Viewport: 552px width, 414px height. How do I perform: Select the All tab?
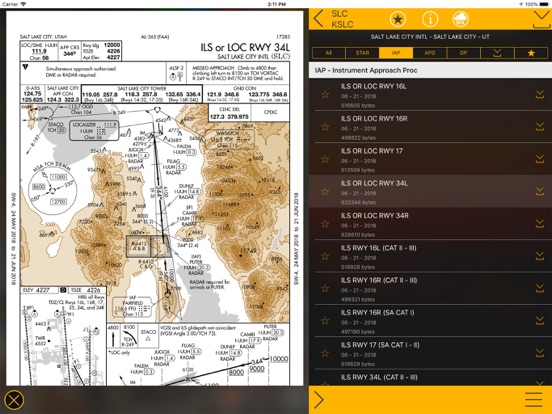328,53
